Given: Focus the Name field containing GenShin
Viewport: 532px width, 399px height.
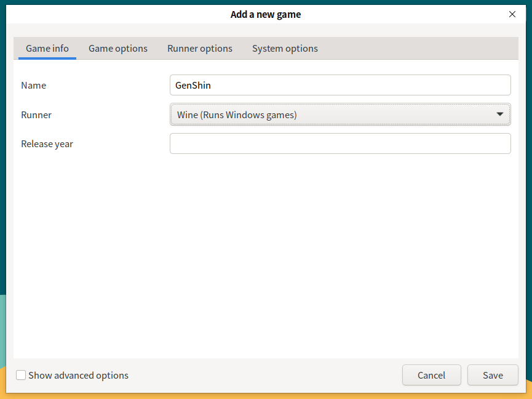Looking at the screenshot, I should 340,85.
